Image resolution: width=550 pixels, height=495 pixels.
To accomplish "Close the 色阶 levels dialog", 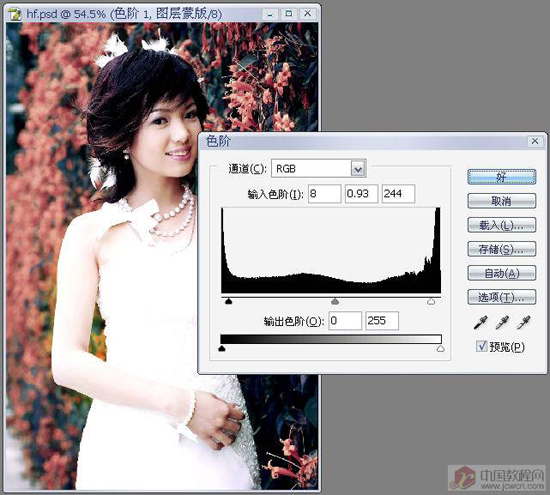I will point(535,141).
